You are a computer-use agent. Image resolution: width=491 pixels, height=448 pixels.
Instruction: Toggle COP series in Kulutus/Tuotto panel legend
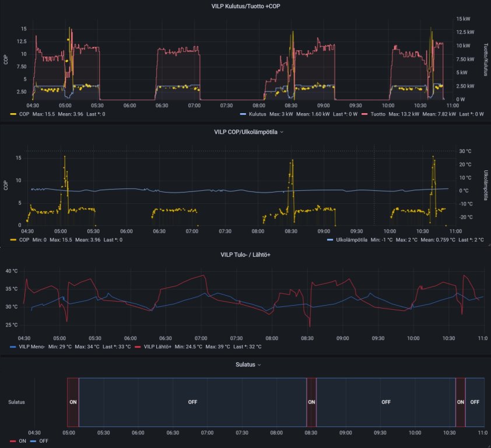coord(24,114)
